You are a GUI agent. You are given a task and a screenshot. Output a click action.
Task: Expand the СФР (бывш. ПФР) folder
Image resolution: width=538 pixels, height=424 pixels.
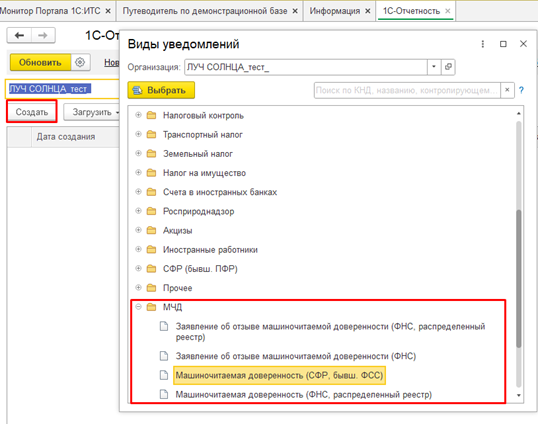coord(138,268)
